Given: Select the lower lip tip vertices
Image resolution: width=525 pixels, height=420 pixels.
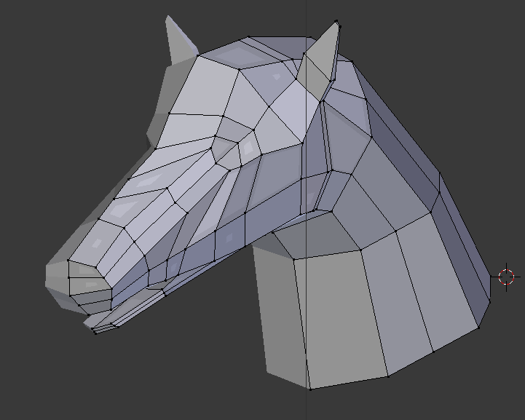Looking at the screenshot, I should (x=94, y=331).
